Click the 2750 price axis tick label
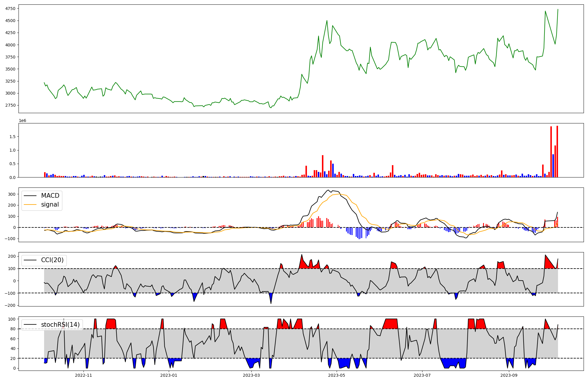The height and width of the screenshot is (382, 588). pos(10,105)
